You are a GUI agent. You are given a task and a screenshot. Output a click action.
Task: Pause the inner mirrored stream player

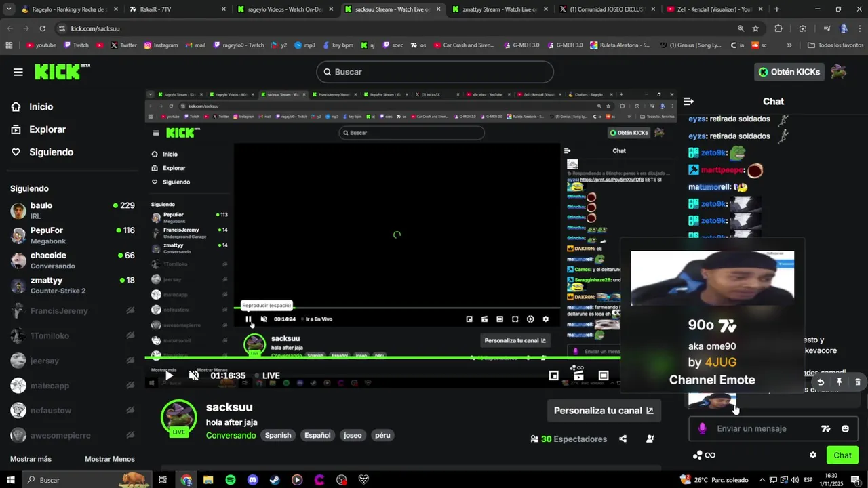tap(248, 319)
